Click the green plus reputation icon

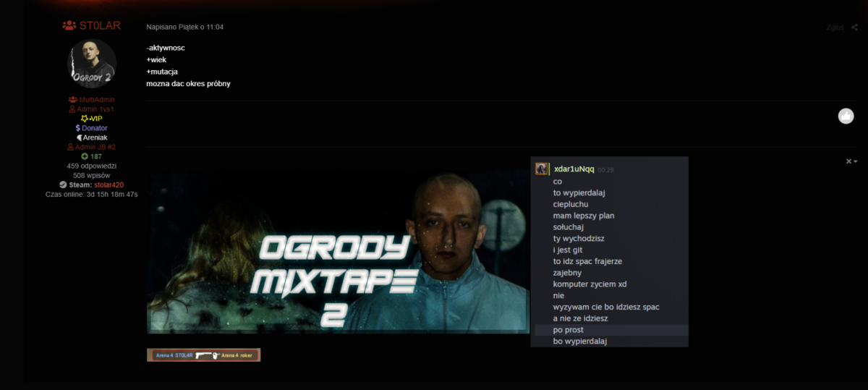(x=85, y=156)
